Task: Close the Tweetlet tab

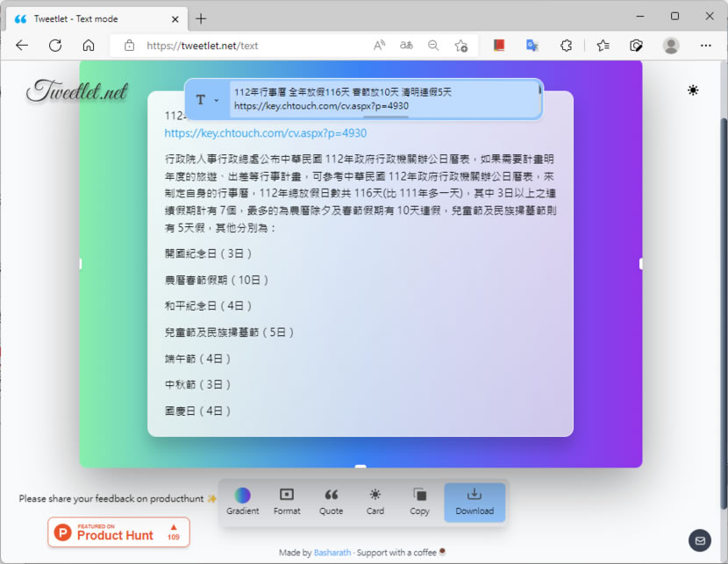Action: click(x=175, y=19)
